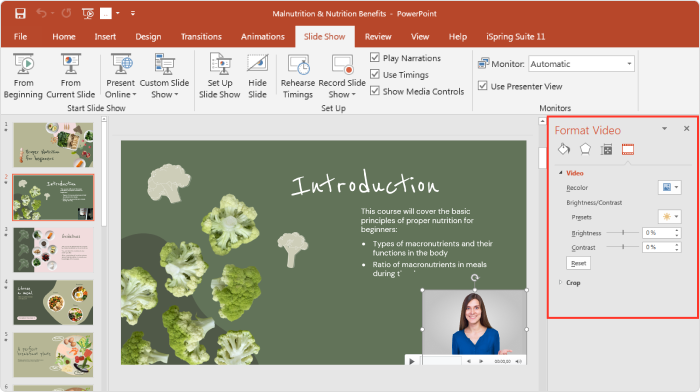
Task: Open the Help tab
Action: [x=458, y=37]
